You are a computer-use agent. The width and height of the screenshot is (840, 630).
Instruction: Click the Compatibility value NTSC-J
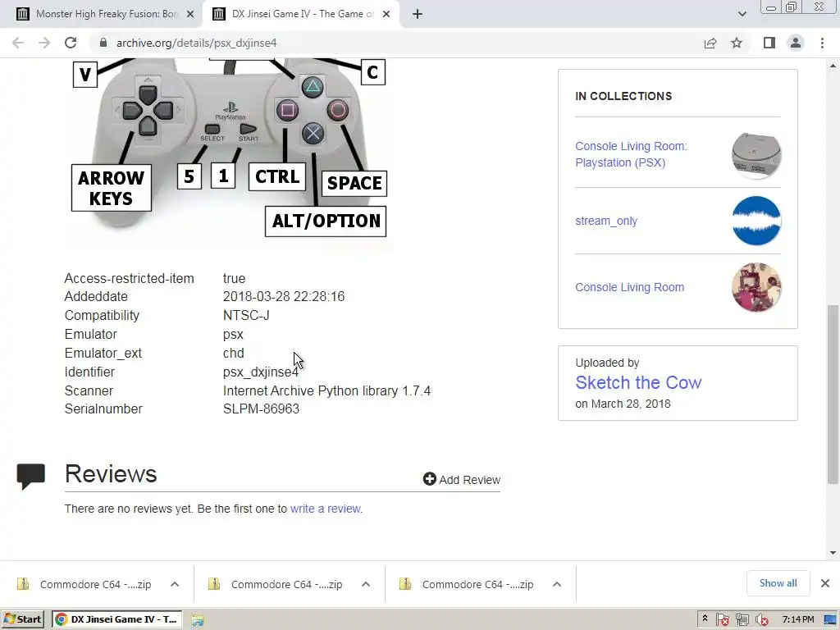click(x=246, y=315)
